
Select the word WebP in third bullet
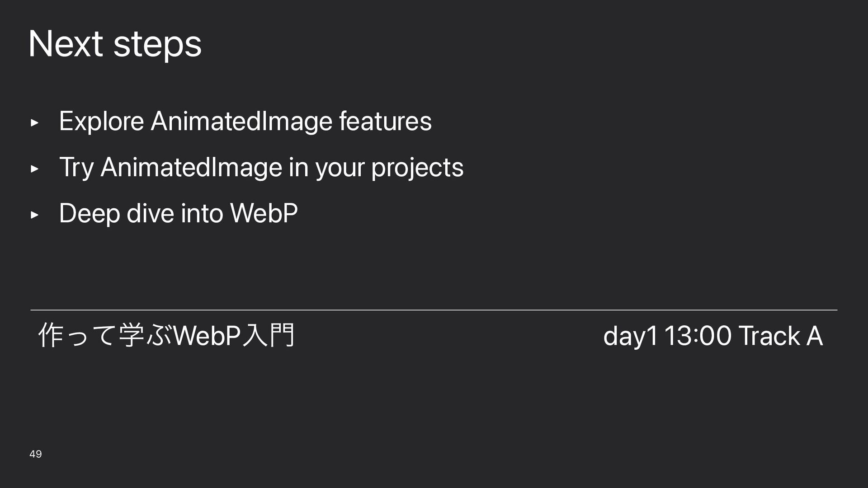pyautogui.click(x=264, y=213)
